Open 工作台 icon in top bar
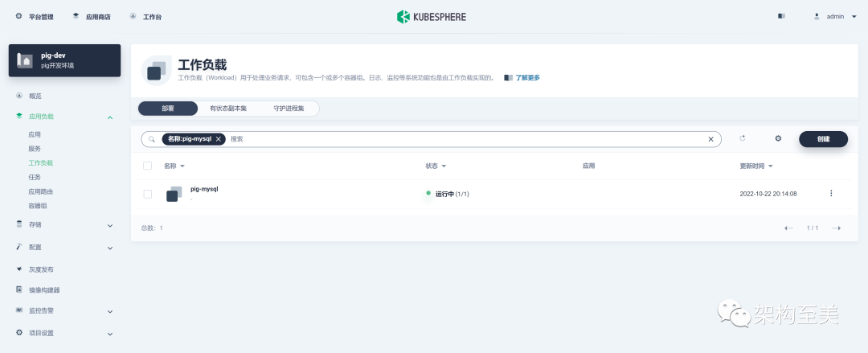The height and width of the screenshot is (353, 868). (x=133, y=16)
